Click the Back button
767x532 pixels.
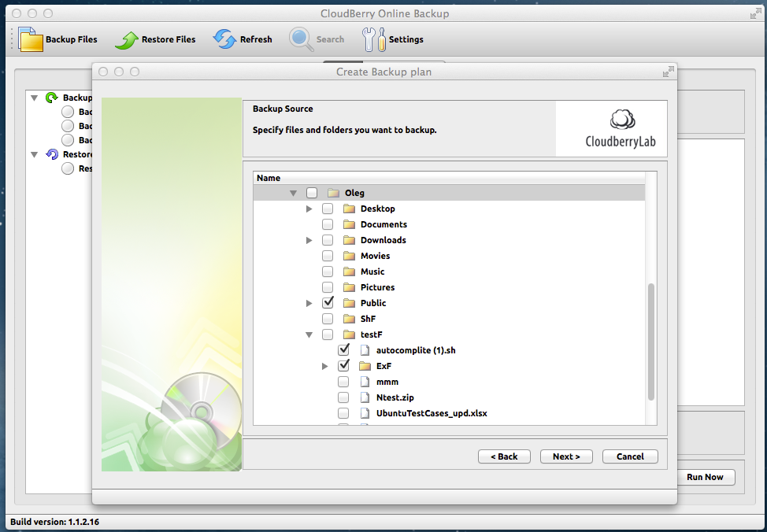[504, 456]
